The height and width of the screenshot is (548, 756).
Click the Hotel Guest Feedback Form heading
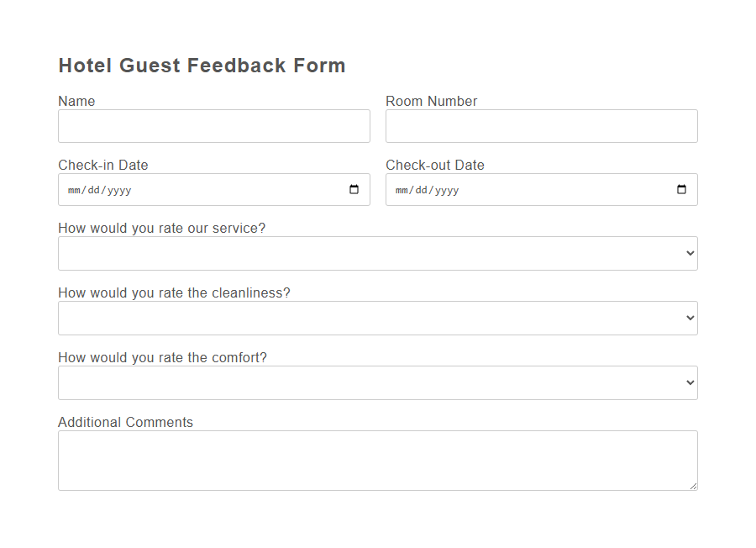pyautogui.click(x=202, y=65)
